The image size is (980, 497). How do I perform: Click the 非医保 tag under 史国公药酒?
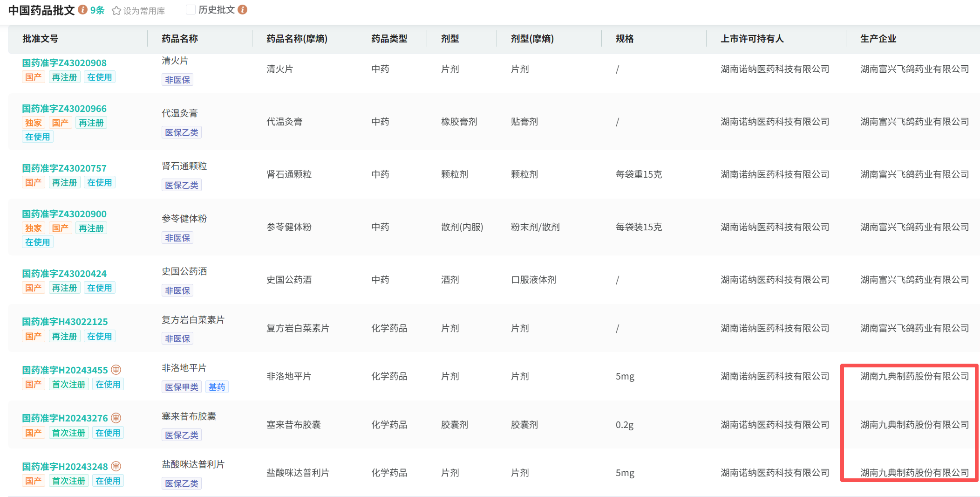point(177,290)
